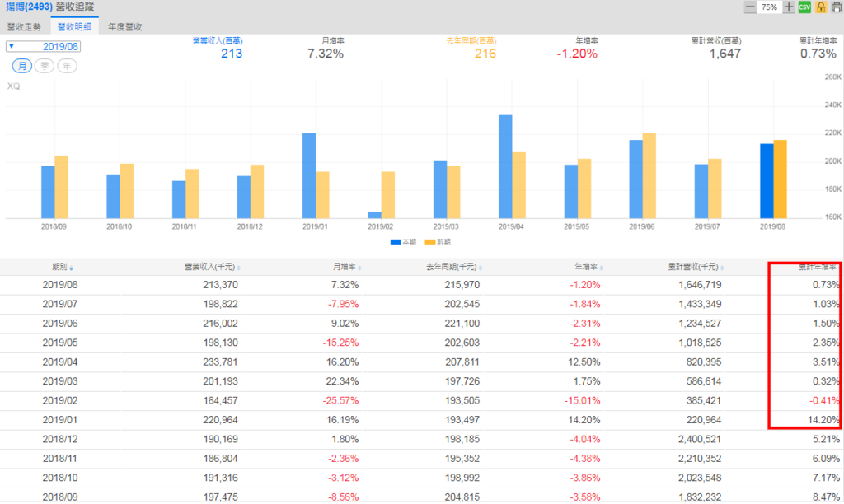Image resolution: width=844 pixels, height=504 pixels.
Task: Sort by 營業收入(千元) column header
Action: click(x=212, y=267)
